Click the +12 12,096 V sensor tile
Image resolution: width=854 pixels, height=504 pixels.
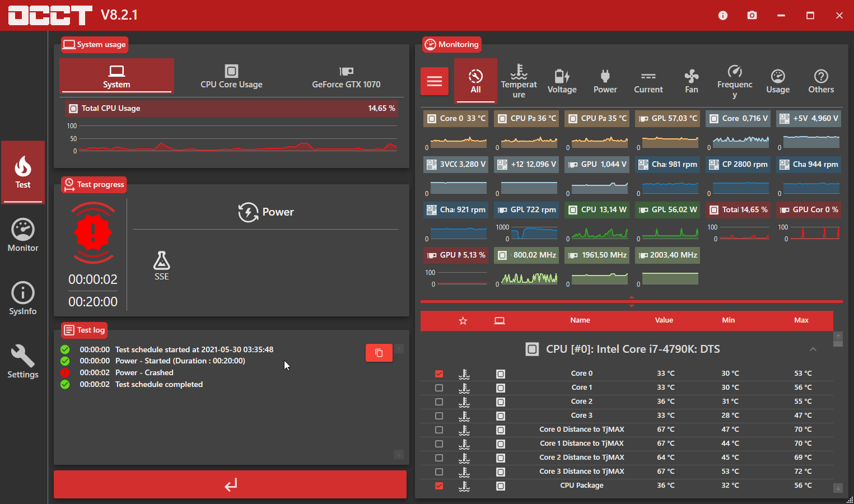click(526, 165)
